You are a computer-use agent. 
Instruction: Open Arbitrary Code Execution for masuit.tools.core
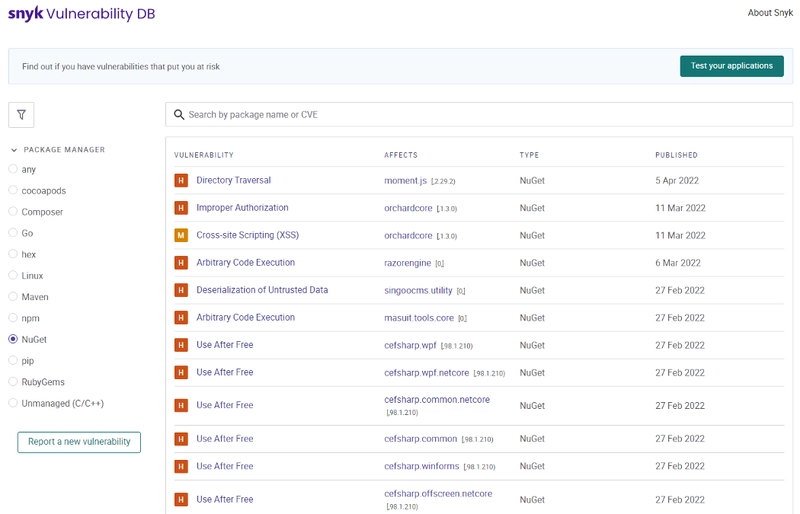(245, 317)
